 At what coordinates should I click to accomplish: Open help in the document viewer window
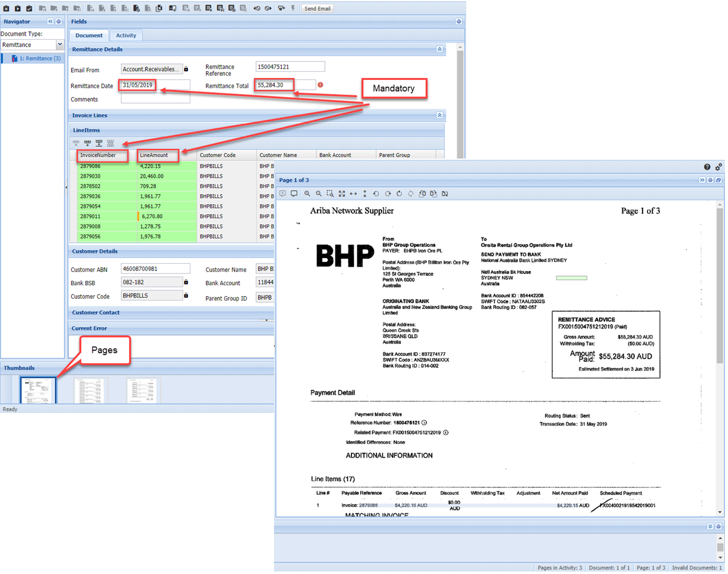[706, 167]
